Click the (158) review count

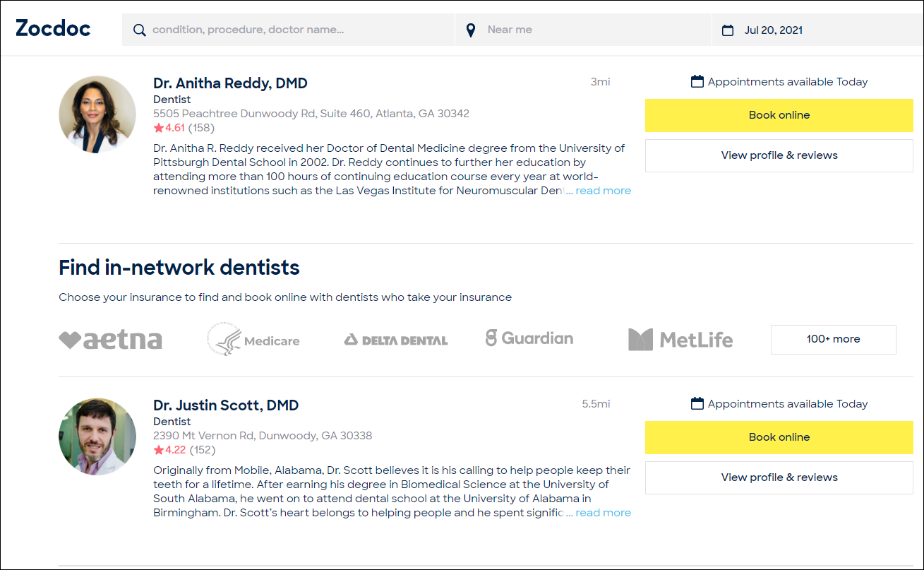pyautogui.click(x=201, y=128)
